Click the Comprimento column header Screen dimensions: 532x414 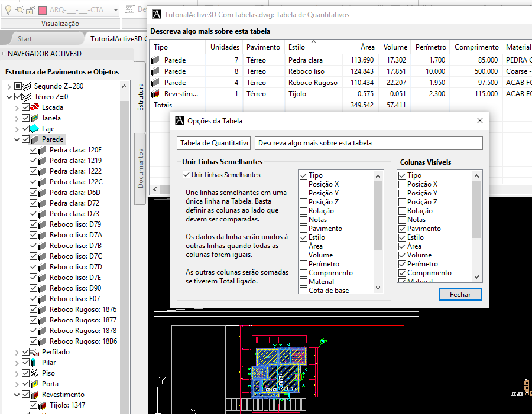(476, 47)
